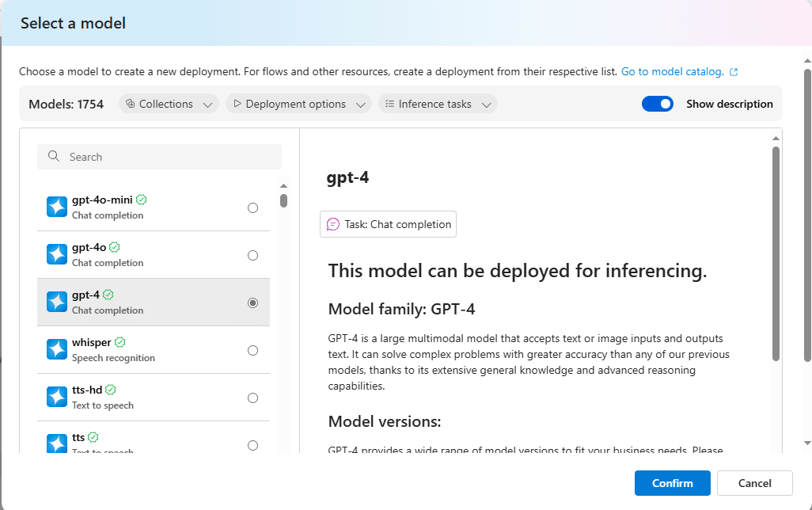This screenshot has height=510, width=812.
Task: Click the gpt-4o-mini model icon
Action: [x=57, y=207]
